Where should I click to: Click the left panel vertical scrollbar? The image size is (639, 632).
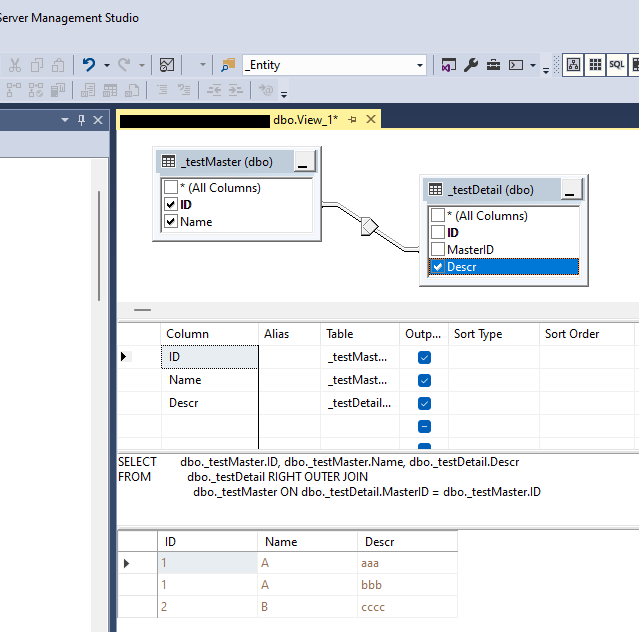coord(99,246)
